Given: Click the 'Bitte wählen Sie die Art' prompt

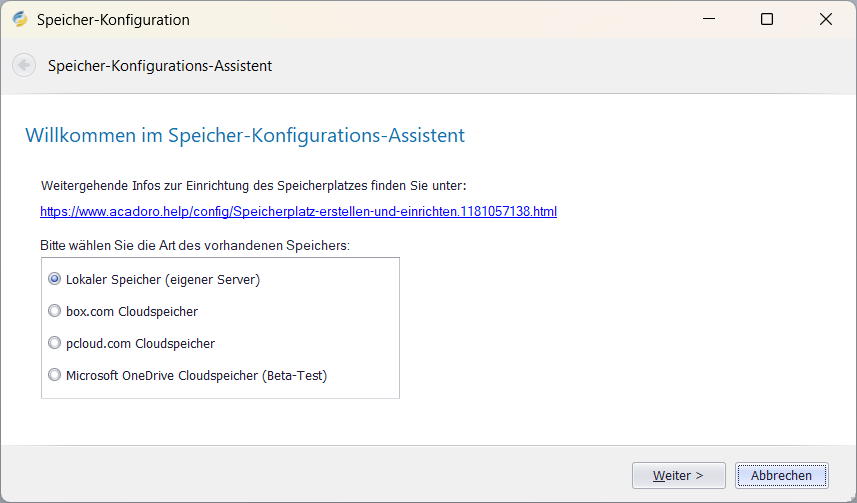Looking at the screenshot, I should point(195,245).
